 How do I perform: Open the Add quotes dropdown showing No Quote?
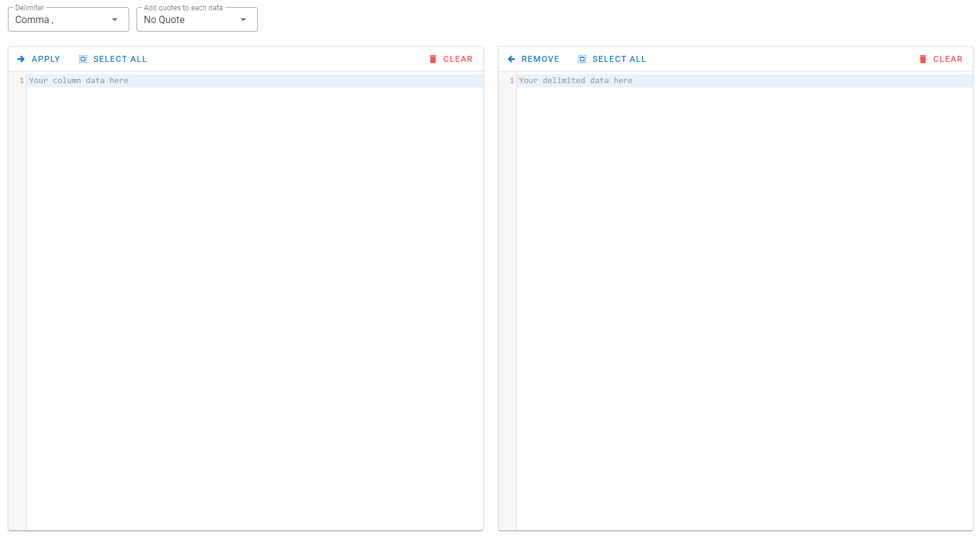tap(197, 19)
